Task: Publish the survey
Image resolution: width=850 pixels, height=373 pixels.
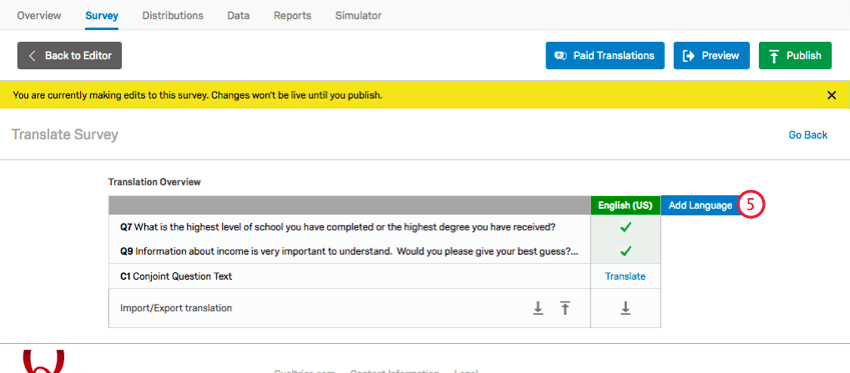Action: pos(795,56)
